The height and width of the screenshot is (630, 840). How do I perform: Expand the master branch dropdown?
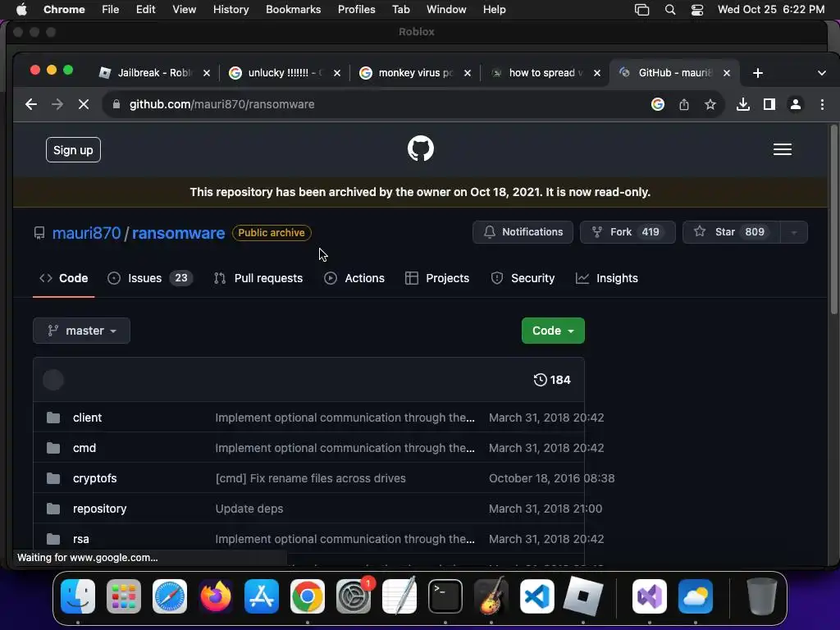(81, 331)
